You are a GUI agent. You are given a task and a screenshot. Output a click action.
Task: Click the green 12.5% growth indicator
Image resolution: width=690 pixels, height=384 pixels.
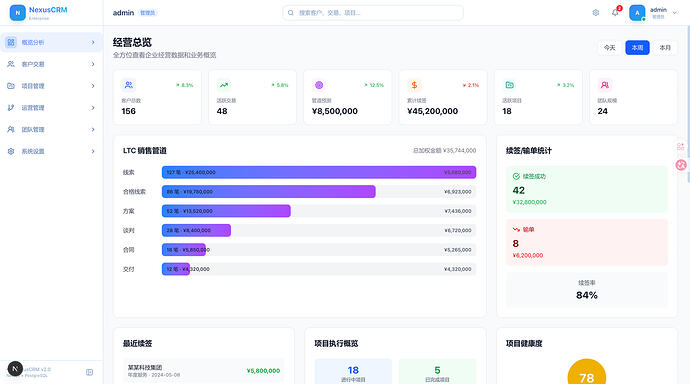click(x=374, y=85)
